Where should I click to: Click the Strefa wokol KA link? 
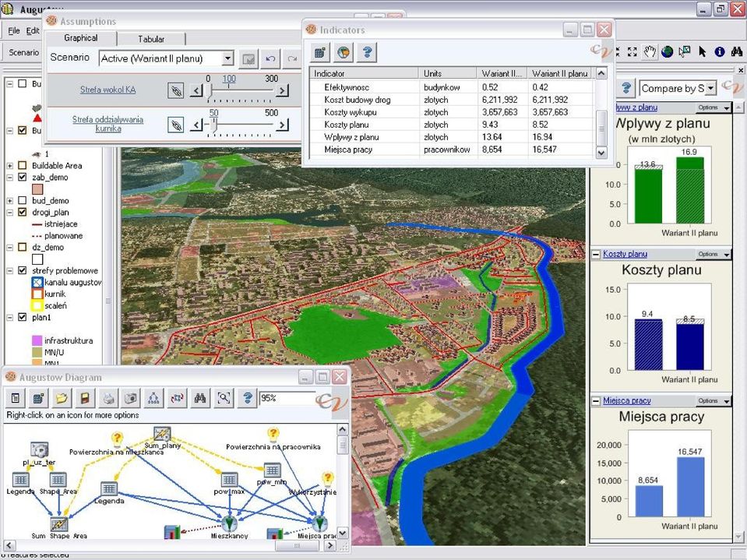(x=108, y=90)
